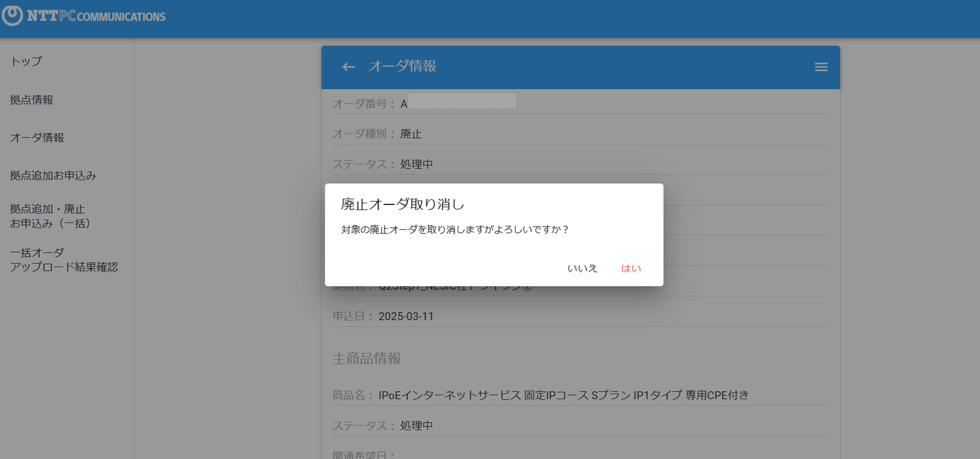Click the 申込日 2025-03-11 row
Viewport: 980px width, 459px height.
(x=581, y=316)
